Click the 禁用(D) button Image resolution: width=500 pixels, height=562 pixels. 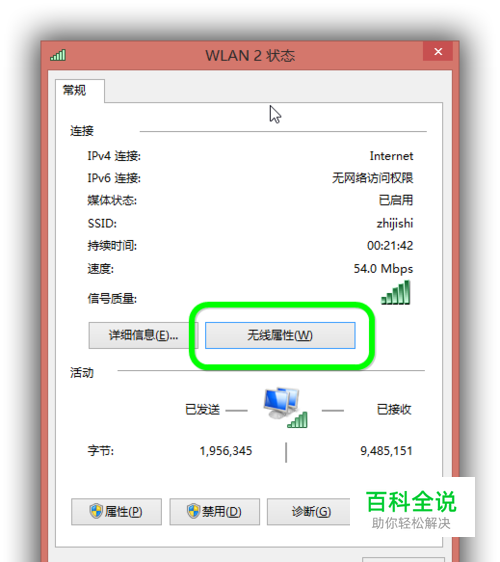coord(214,511)
